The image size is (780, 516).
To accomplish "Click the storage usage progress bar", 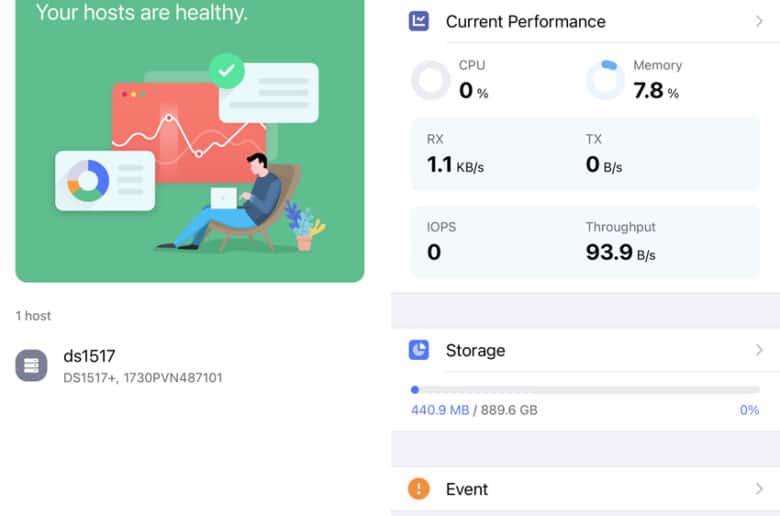I will 585,390.
